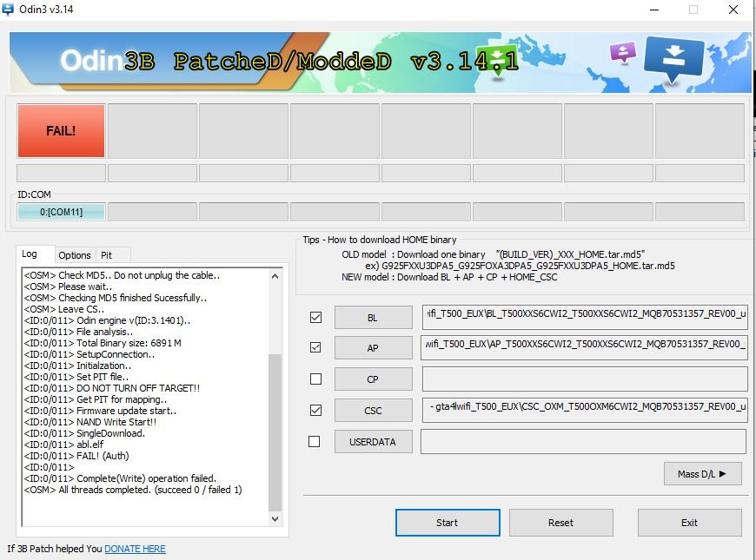Enable the CP checkbox
The height and width of the screenshot is (560, 756).
pyautogui.click(x=315, y=379)
